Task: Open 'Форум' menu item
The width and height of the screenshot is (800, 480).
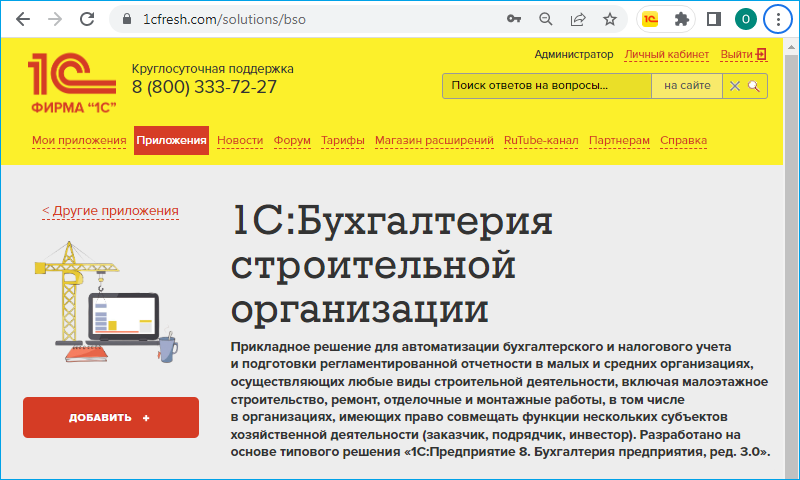Action: point(292,140)
